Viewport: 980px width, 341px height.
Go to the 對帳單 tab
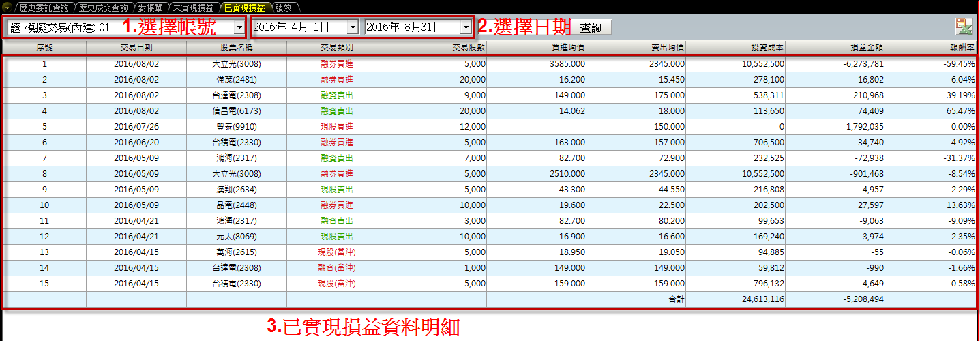(149, 7)
